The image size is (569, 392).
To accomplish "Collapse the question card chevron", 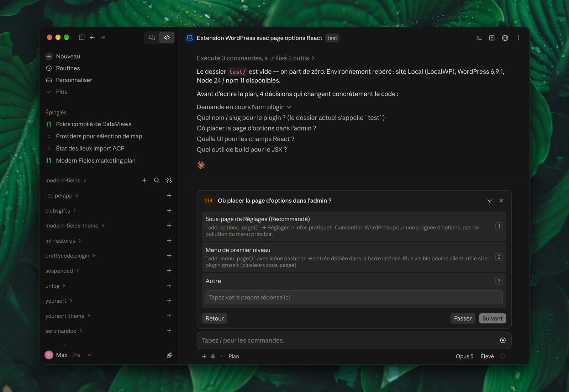I will 489,201.
